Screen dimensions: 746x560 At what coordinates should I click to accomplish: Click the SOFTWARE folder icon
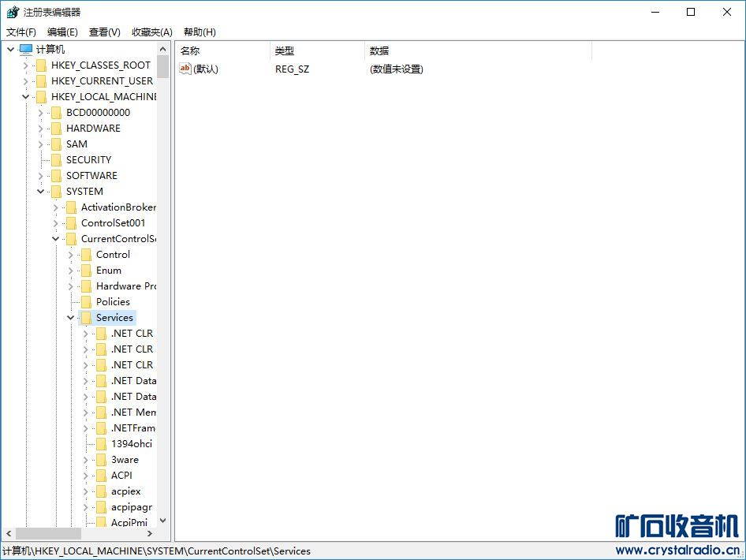tap(56, 176)
